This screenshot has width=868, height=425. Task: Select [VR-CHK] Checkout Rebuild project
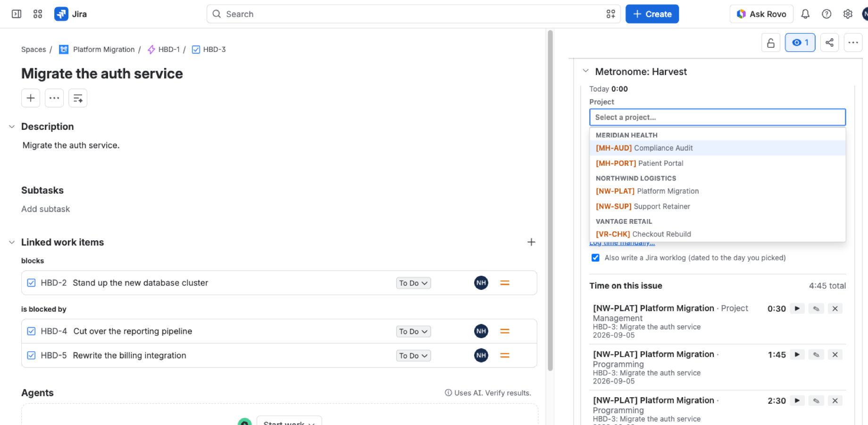[718, 234]
